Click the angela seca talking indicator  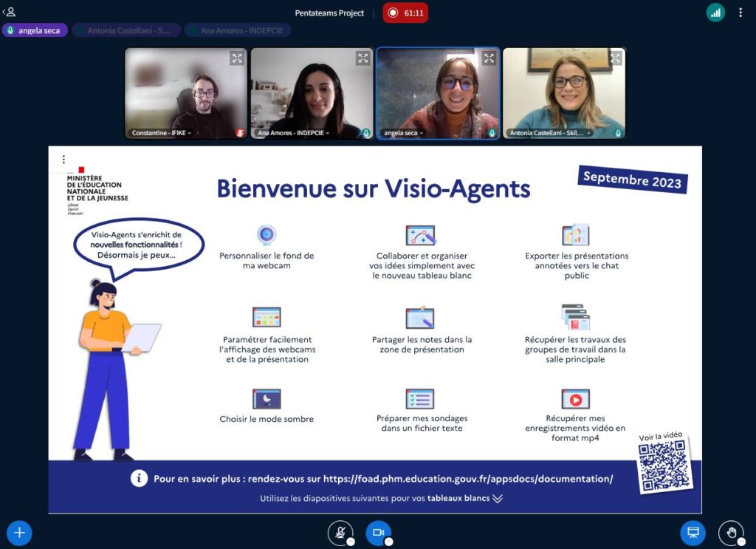tap(35, 30)
